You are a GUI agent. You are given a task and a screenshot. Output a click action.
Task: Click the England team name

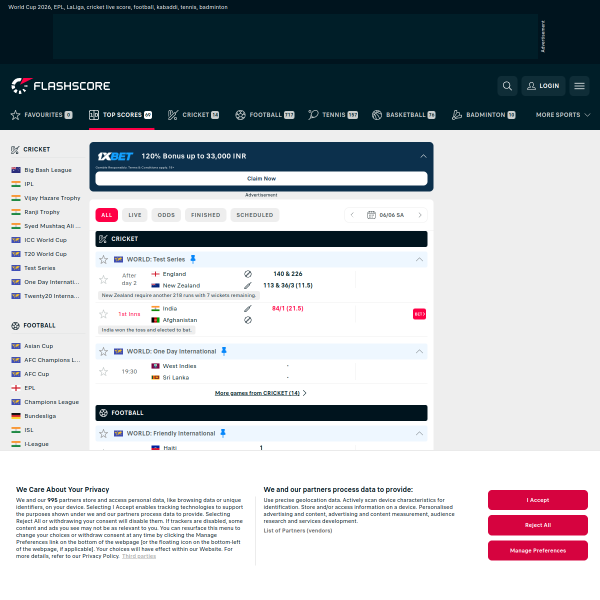pyautogui.click(x=174, y=274)
